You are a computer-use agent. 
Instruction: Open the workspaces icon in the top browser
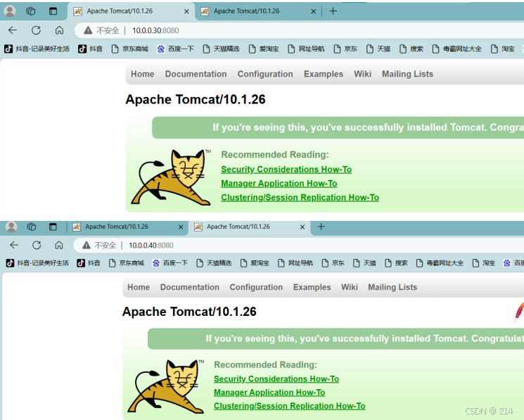point(31,11)
